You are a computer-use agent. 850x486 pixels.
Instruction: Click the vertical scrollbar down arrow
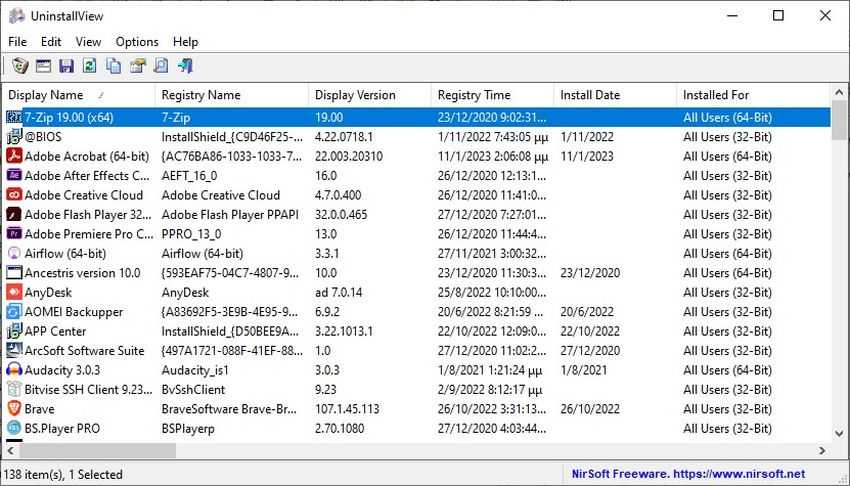(x=839, y=433)
